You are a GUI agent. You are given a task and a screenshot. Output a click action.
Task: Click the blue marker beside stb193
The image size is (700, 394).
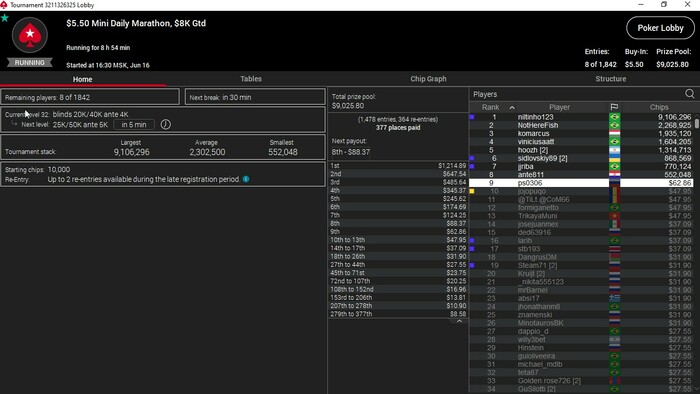point(472,249)
